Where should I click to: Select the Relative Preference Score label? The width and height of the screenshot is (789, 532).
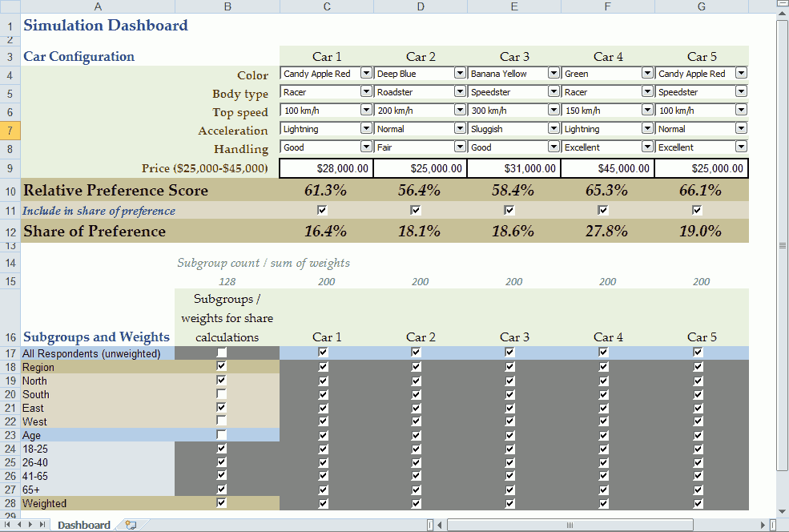pyautogui.click(x=115, y=190)
